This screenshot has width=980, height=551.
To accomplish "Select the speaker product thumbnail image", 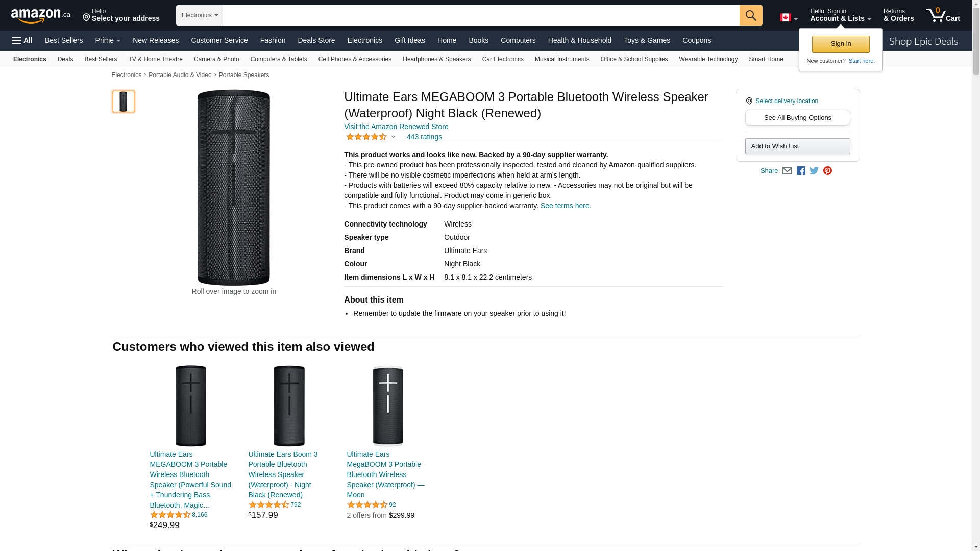I will (124, 102).
